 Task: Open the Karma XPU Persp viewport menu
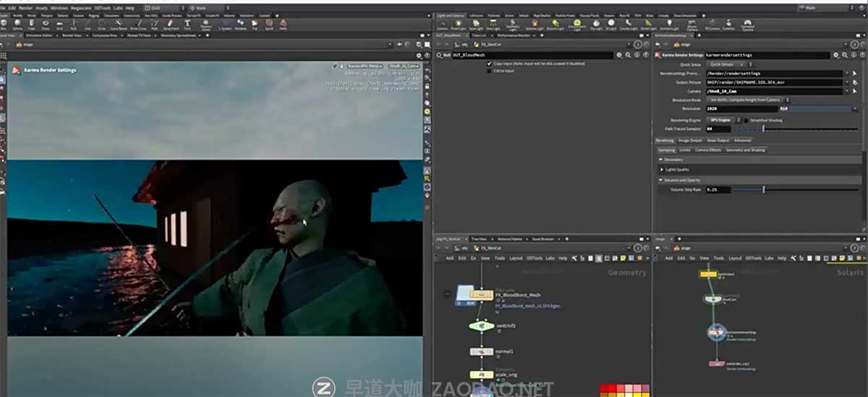coord(365,67)
